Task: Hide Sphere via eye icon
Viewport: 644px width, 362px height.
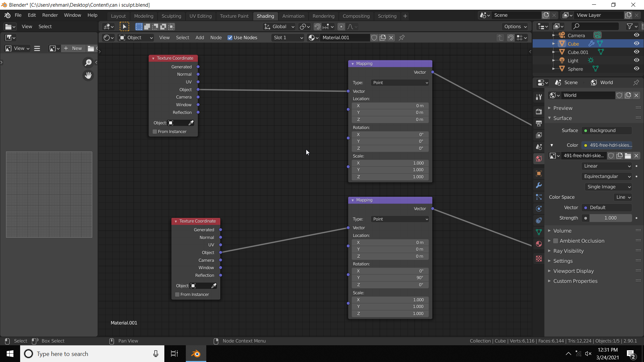Action: 636,68
